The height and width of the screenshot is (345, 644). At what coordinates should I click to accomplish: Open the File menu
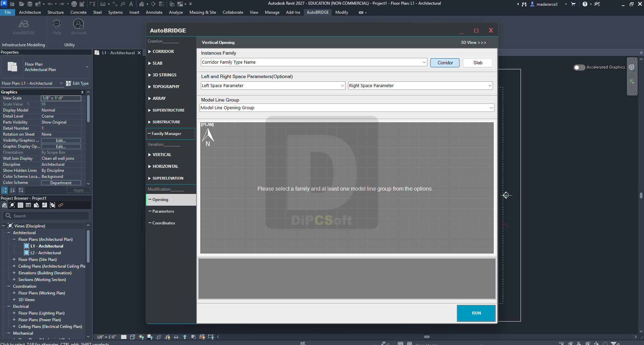8,12
